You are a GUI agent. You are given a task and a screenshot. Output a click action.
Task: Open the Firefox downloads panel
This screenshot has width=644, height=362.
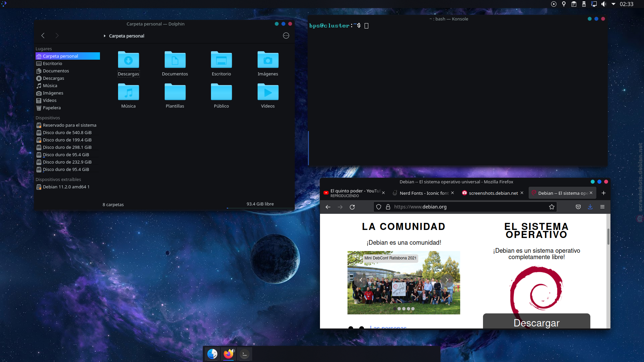pos(590,207)
